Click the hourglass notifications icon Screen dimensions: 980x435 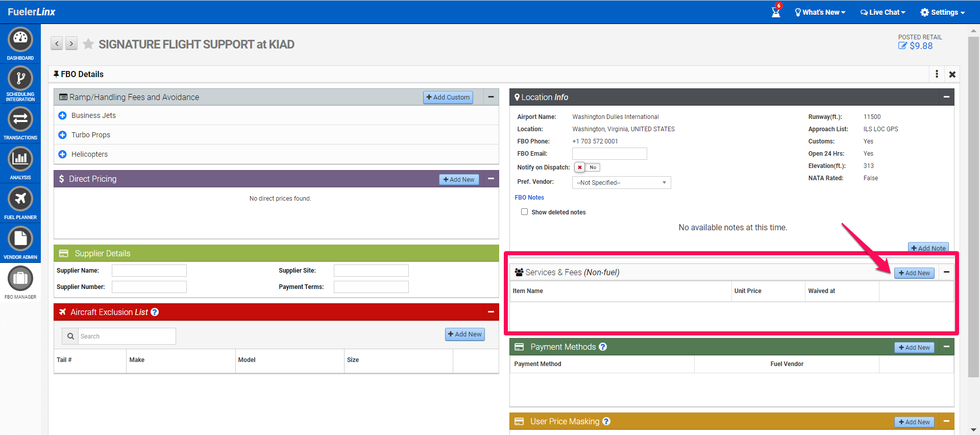[776, 11]
